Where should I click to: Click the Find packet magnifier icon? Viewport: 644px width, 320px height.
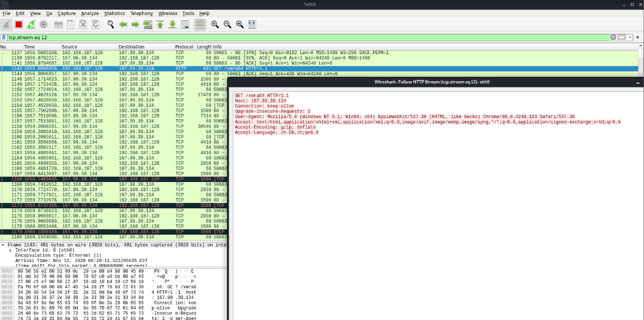tap(111, 24)
